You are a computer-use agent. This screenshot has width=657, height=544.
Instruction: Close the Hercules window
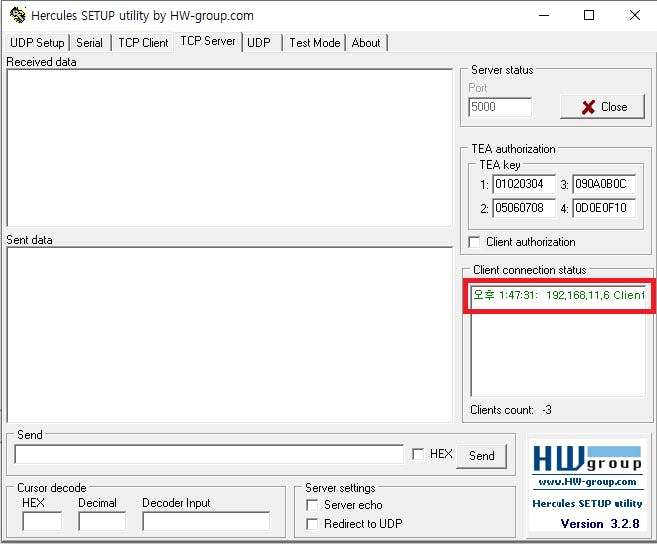click(635, 16)
